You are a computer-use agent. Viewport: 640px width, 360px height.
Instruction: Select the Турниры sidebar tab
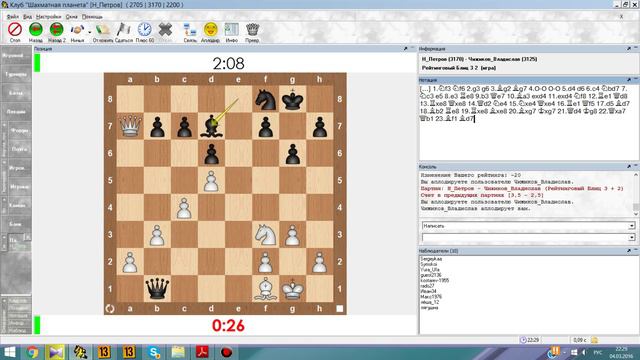[16, 74]
